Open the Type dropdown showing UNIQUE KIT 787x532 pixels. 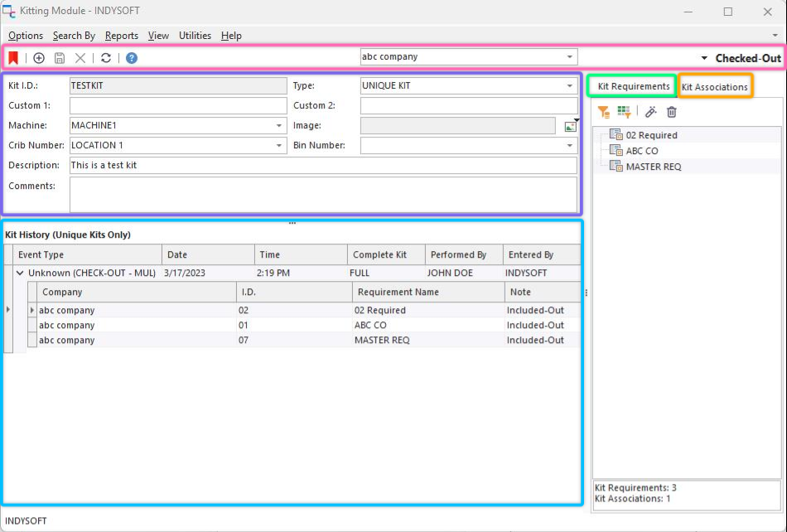[570, 85]
